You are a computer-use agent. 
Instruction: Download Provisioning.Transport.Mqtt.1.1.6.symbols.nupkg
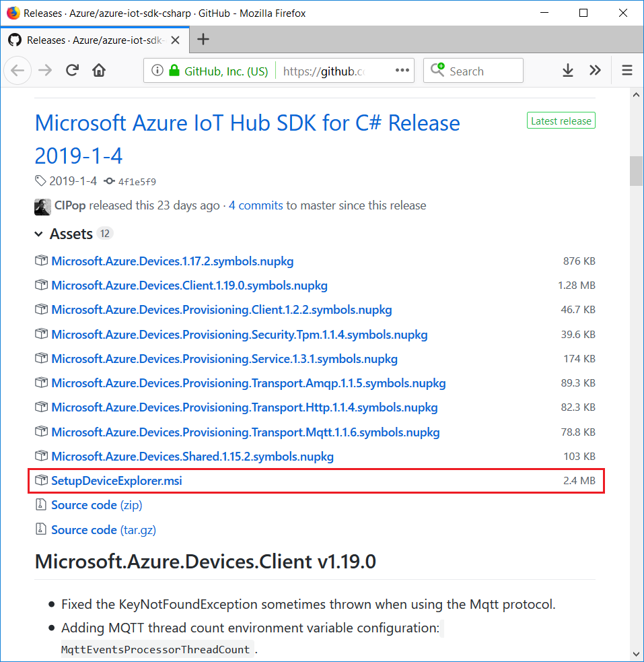(x=246, y=432)
